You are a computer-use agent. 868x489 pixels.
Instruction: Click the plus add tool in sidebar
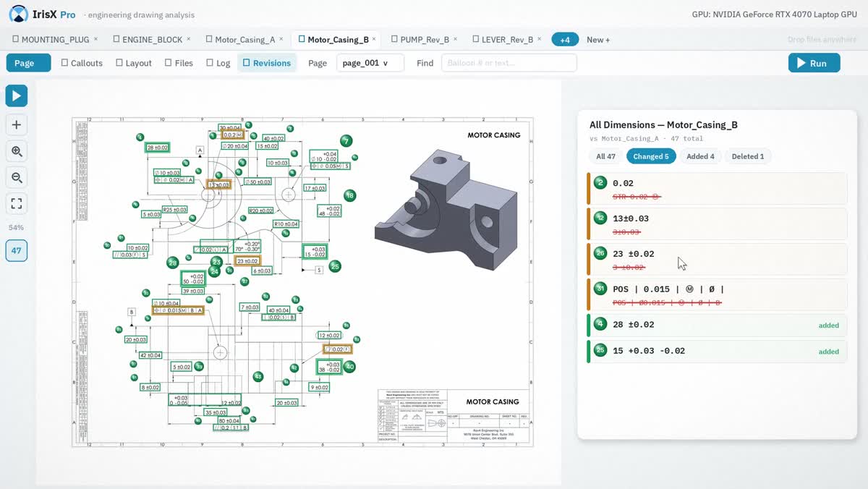17,124
